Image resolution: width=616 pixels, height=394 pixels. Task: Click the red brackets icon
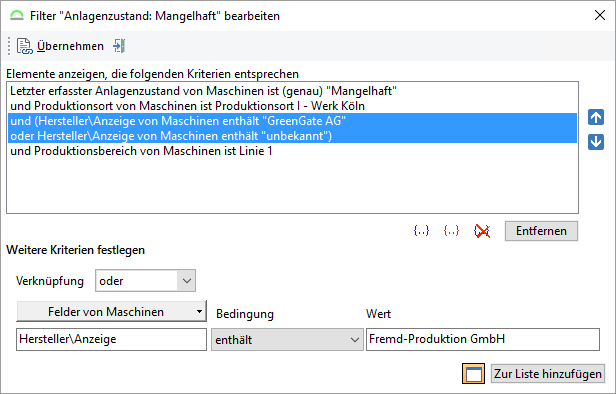pyautogui.click(x=451, y=231)
